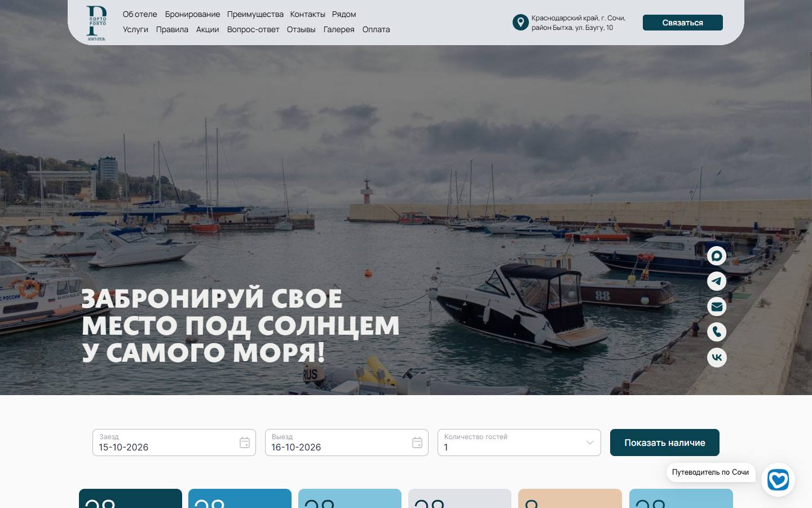The width and height of the screenshot is (812, 508).
Task: Go to the Бронирование menu item
Action: click(192, 14)
